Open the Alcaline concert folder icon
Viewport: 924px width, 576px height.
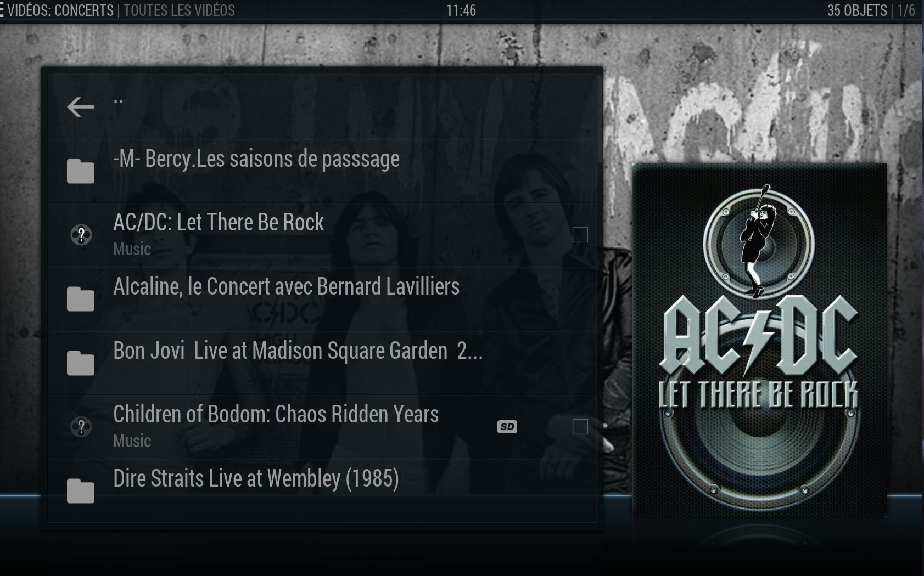81,299
